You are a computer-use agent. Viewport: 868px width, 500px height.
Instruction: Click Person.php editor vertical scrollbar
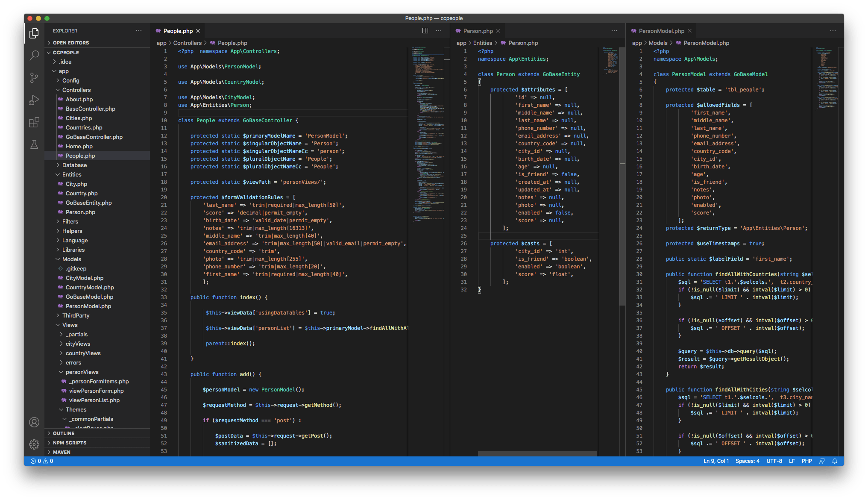(622, 171)
